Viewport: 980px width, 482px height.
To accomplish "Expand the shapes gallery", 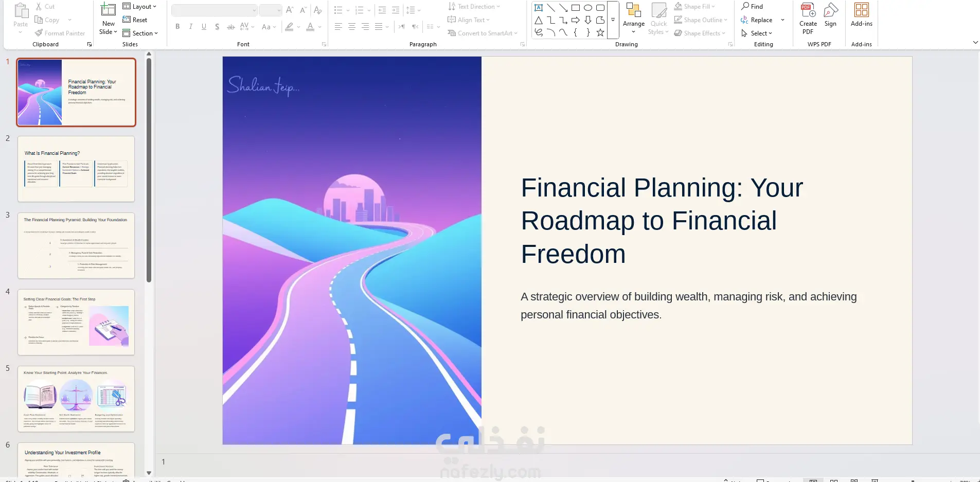I will [x=613, y=20].
